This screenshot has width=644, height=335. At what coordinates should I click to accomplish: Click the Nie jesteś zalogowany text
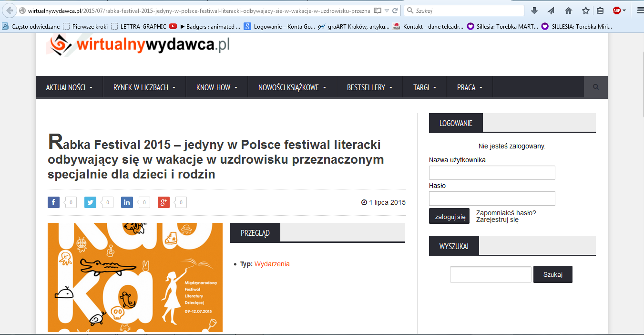pos(512,146)
